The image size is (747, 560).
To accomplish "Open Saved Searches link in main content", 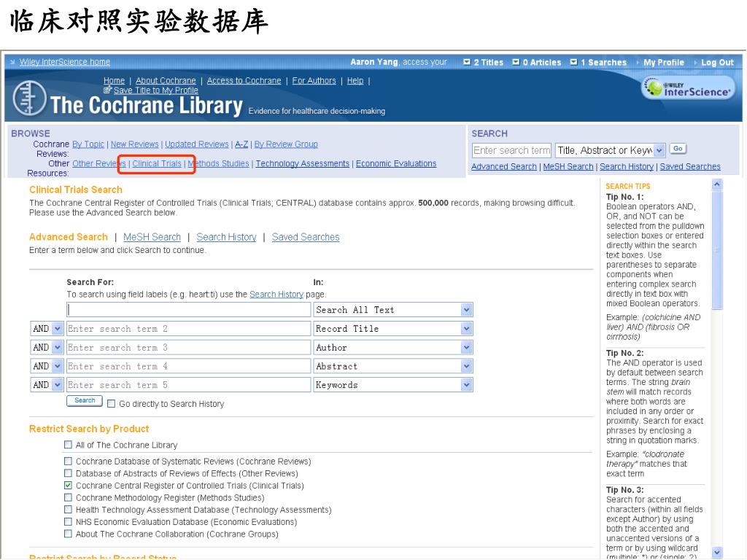I will tap(306, 237).
